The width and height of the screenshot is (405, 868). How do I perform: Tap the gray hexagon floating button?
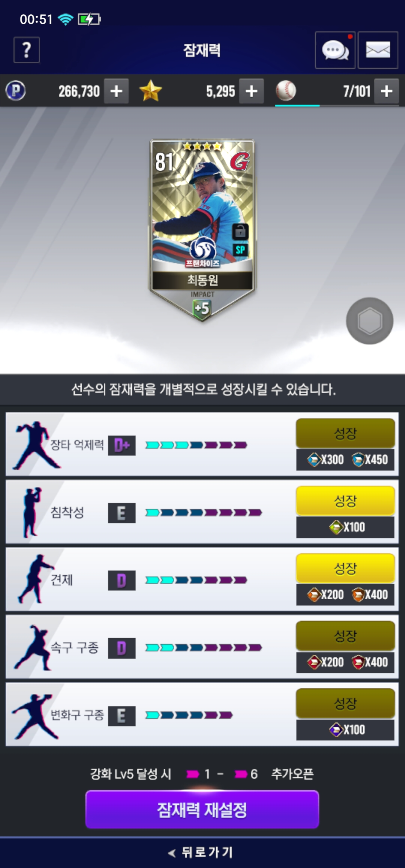tap(370, 321)
